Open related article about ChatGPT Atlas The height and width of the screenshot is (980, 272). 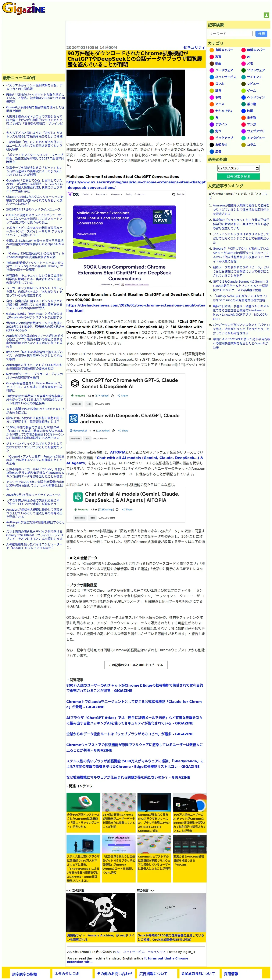135,720
